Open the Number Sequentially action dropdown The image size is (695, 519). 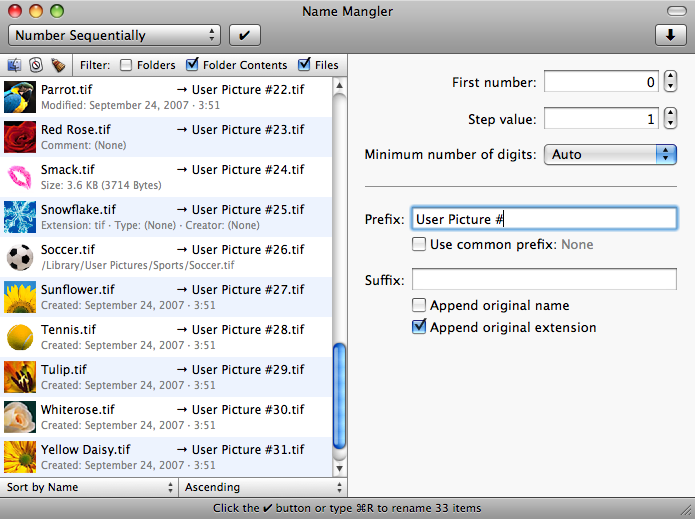click(x=114, y=35)
